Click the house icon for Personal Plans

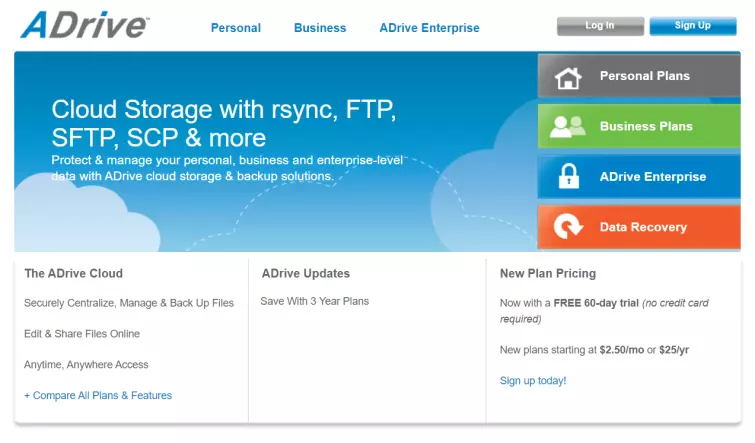pyautogui.click(x=568, y=77)
